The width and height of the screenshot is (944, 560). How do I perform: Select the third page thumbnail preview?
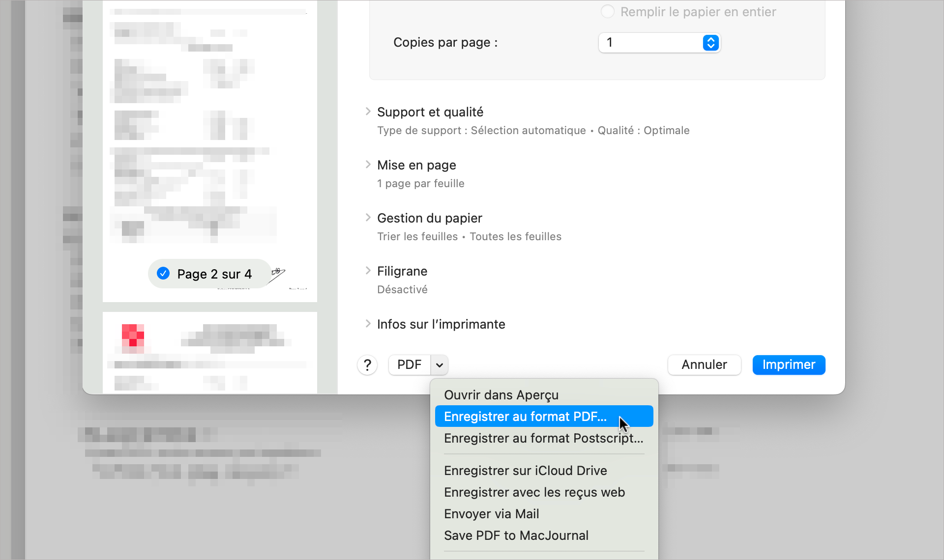tap(209, 352)
